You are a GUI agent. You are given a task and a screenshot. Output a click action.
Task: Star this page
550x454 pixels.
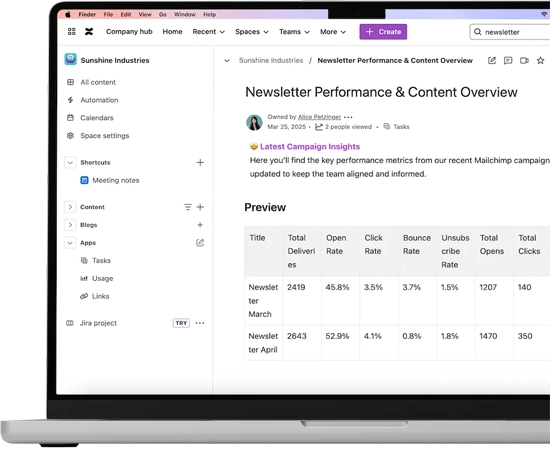(541, 60)
